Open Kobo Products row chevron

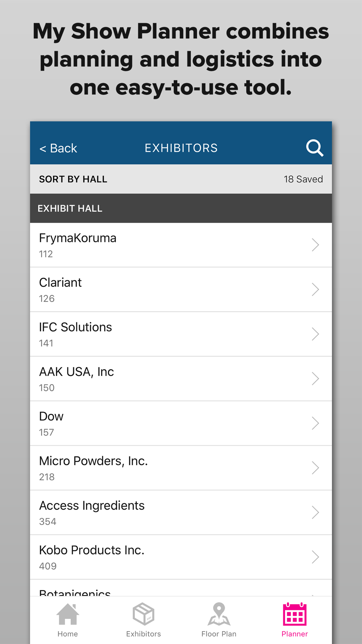click(x=315, y=557)
